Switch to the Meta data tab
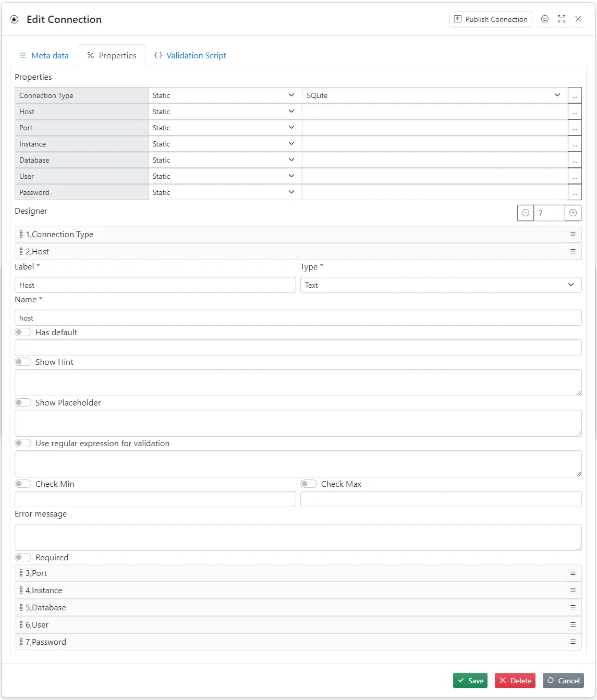The image size is (597, 700). [x=44, y=55]
